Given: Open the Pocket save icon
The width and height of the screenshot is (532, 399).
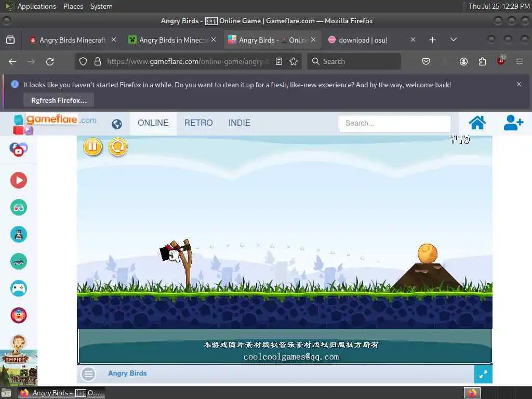Looking at the screenshot, I should point(426,61).
